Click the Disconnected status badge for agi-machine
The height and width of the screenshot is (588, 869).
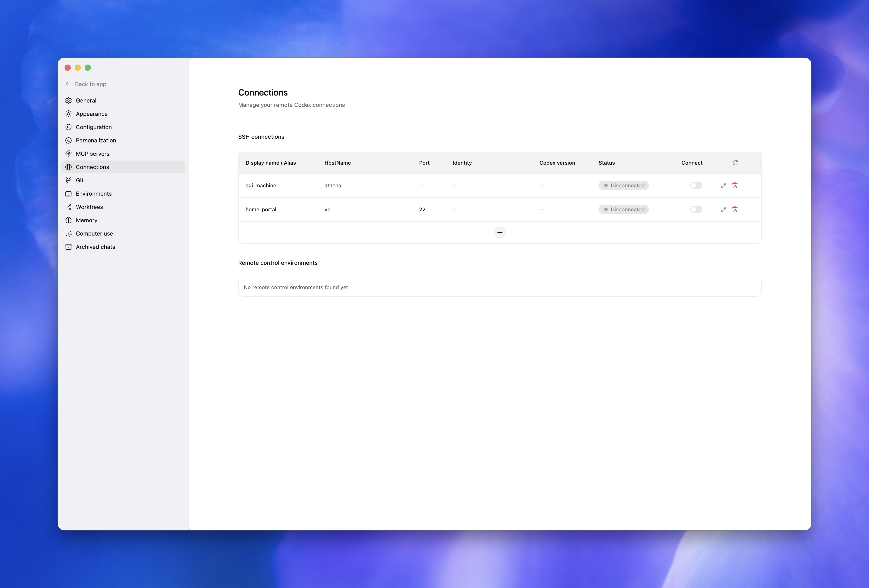pos(623,185)
